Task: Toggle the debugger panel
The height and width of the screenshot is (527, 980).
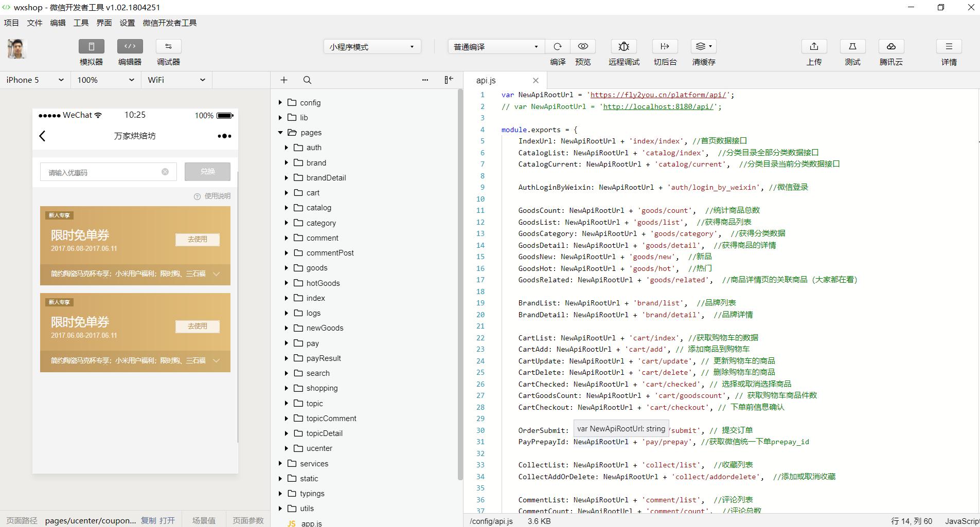Action: pos(168,47)
